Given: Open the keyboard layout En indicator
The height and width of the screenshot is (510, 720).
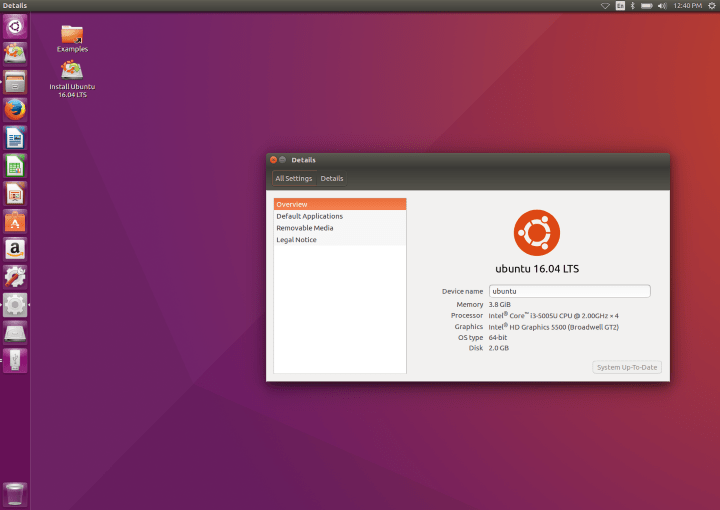Looking at the screenshot, I should coord(620,6).
